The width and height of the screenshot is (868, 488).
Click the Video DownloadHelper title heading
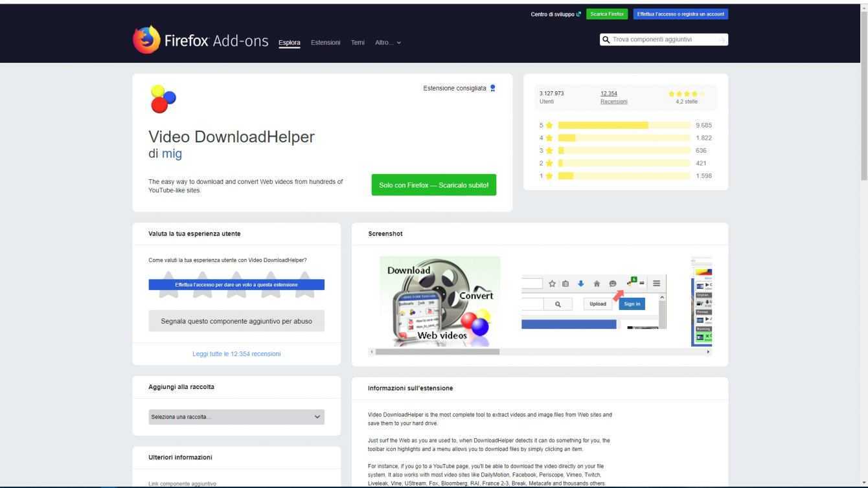(231, 137)
